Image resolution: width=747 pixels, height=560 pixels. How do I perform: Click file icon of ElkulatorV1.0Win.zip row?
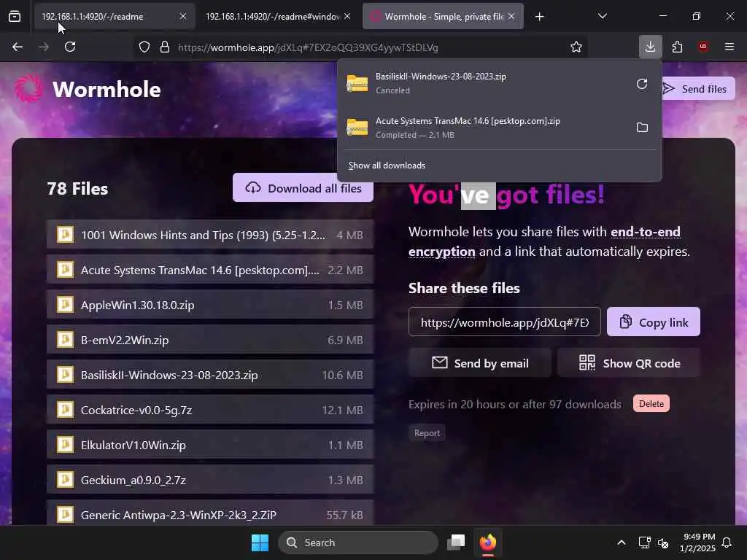(x=65, y=444)
